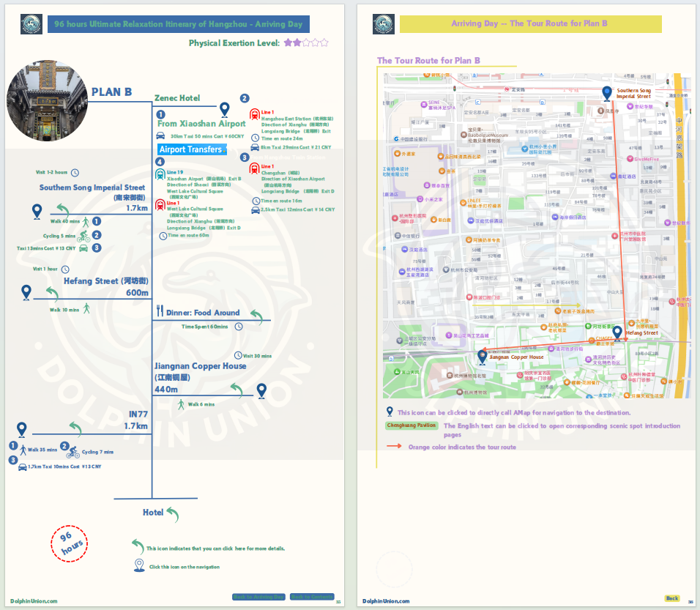Image resolution: width=700 pixels, height=610 pixels.
Task: Click the green details arrow on the IN77 line
Action: pyautogui.click(x=75, y=428)
